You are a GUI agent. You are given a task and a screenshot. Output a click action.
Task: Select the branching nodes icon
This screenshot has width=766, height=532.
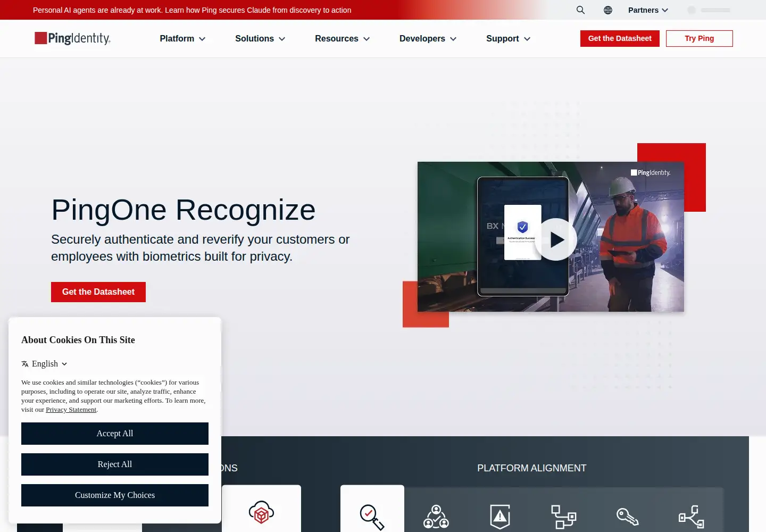692,517
